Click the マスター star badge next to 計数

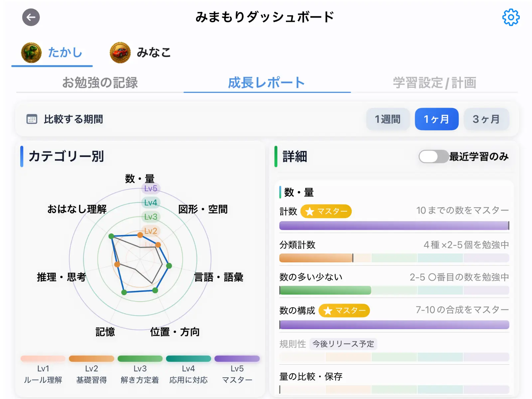[x=326, y=211]
